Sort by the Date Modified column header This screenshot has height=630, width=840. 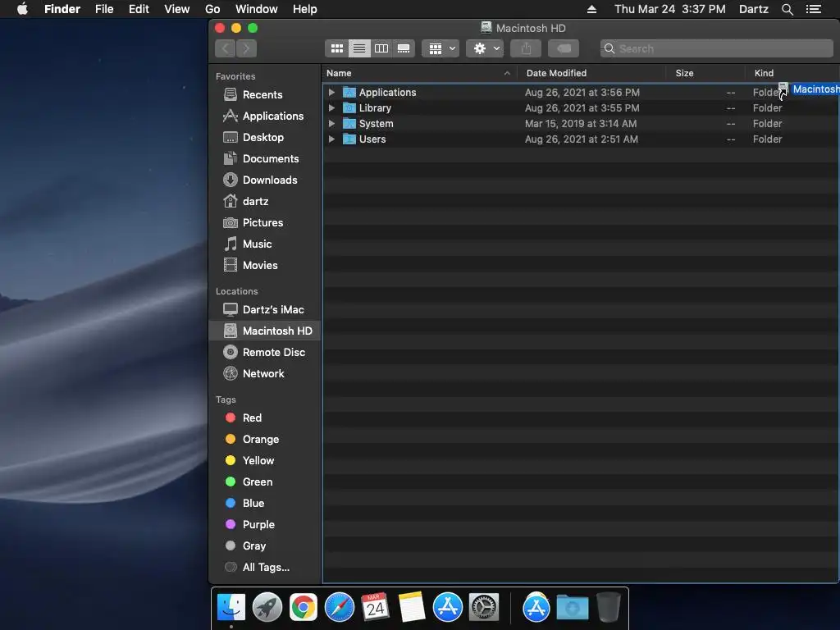click(x=591, y=73)
